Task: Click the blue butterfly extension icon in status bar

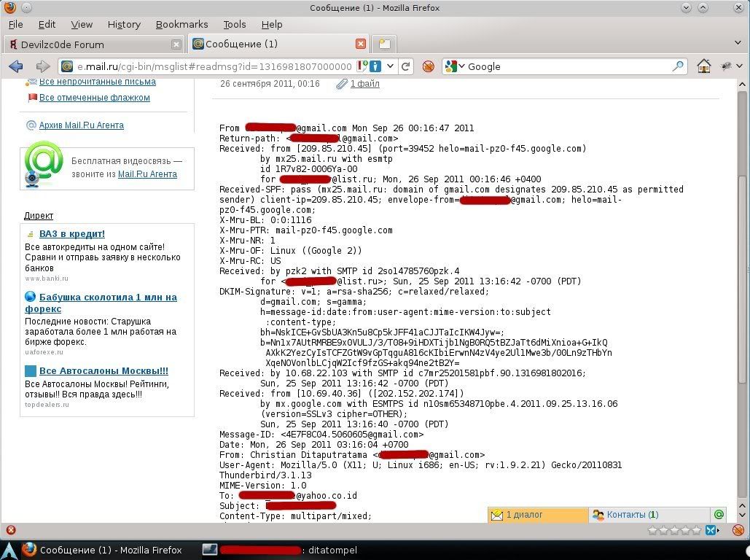Action: [711, 530]
